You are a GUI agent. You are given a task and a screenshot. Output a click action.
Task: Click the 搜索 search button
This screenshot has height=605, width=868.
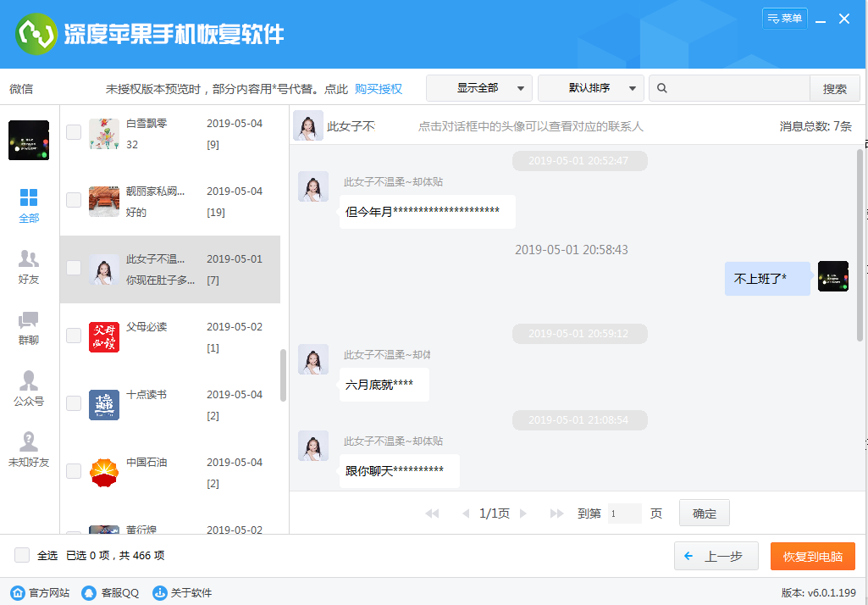pos(835,89)
